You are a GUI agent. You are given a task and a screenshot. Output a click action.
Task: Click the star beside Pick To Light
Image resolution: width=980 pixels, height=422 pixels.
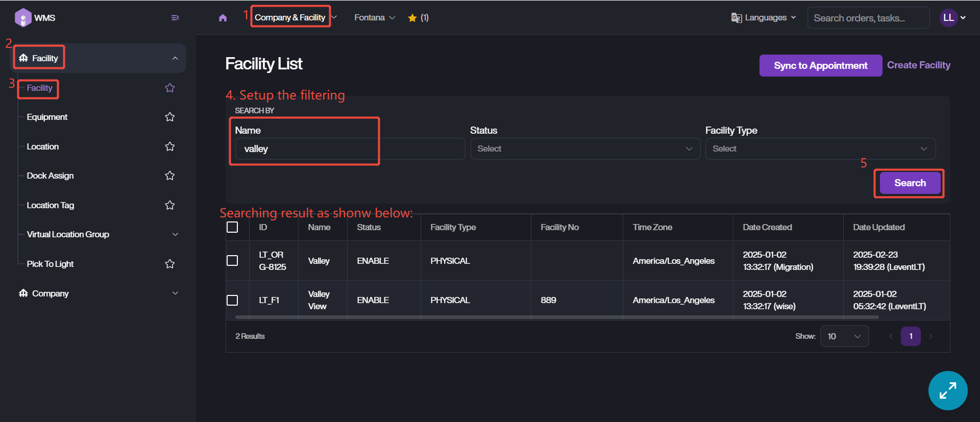[x=170, y=264]
